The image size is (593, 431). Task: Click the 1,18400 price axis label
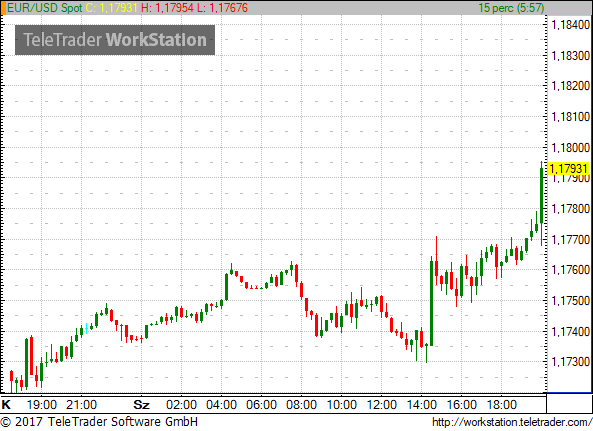(x=571, y=25)
